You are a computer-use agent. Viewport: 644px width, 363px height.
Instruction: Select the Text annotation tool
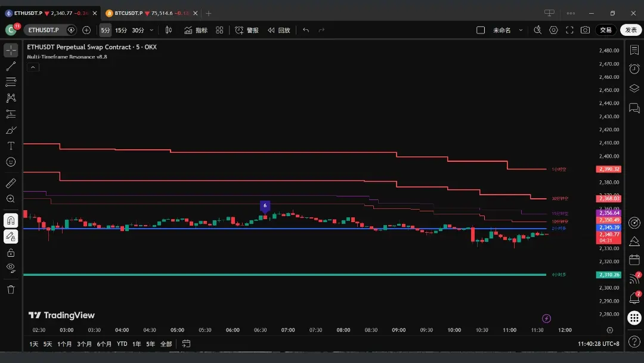click(11, 146)
